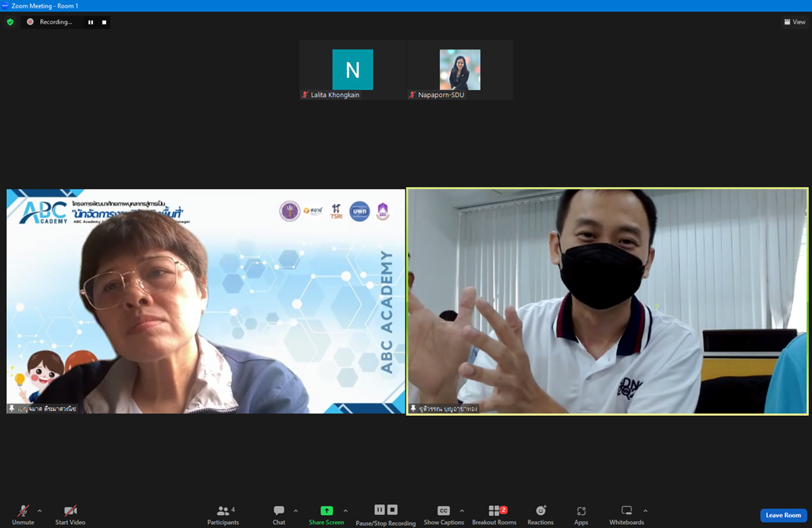Image resolution: width=812 pixels, height=528 pixels.
Task: Open the View layout menu
Action: click(794, 22)
